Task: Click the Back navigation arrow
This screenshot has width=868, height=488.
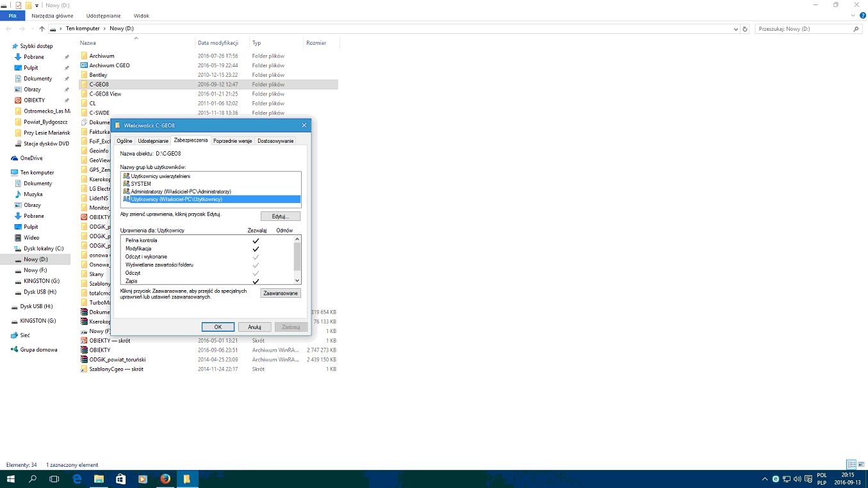Action: [x=9, y=29]
